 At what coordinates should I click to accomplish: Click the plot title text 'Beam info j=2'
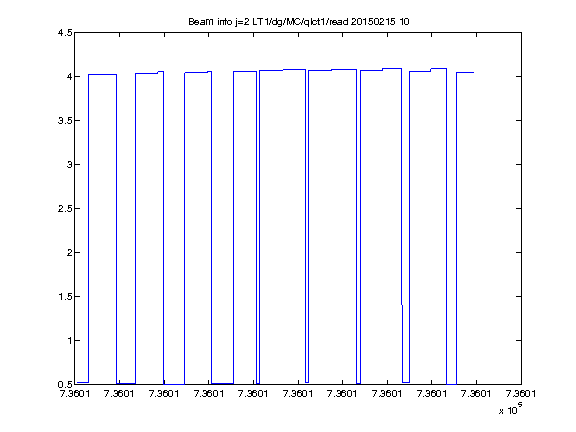pos(219,22)
